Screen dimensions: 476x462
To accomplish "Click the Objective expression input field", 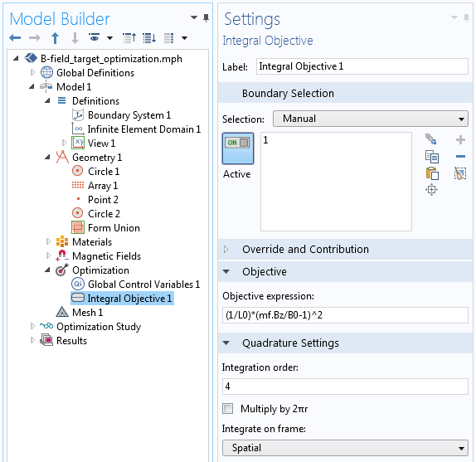I will (345, 315).
